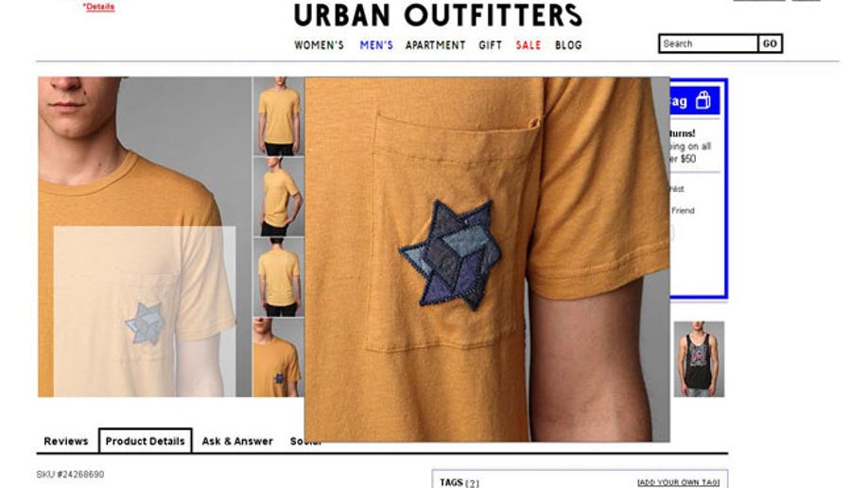
Task: Click Add Your Own Tag link
Action: click(x=679, y=483)
